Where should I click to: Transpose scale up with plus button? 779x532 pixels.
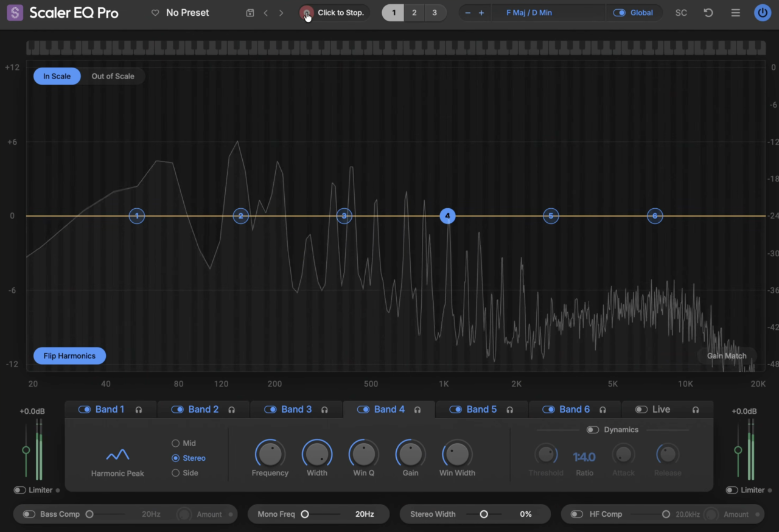[x=481, y=13]
